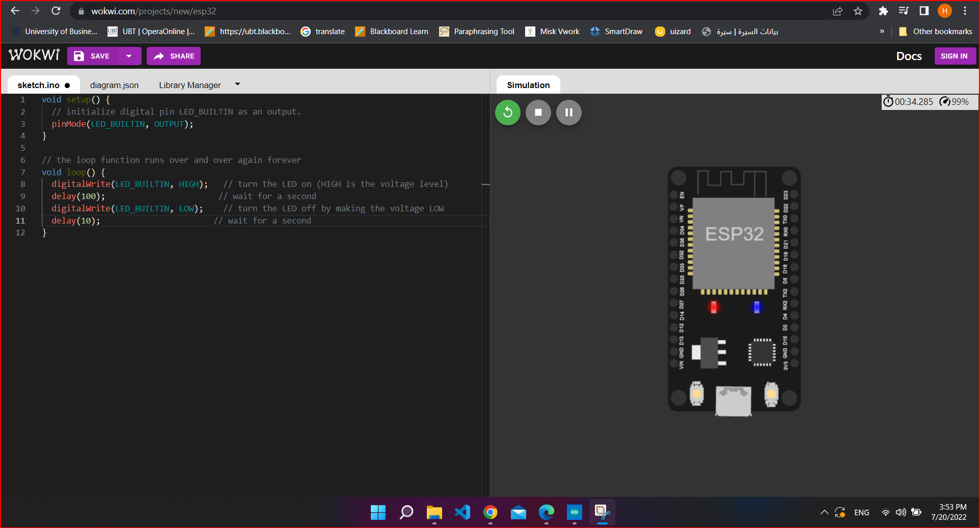The height and width of the screenshot is (528, 980).
Task: Click the USB port on the ESP32 board
Action: 733,401
